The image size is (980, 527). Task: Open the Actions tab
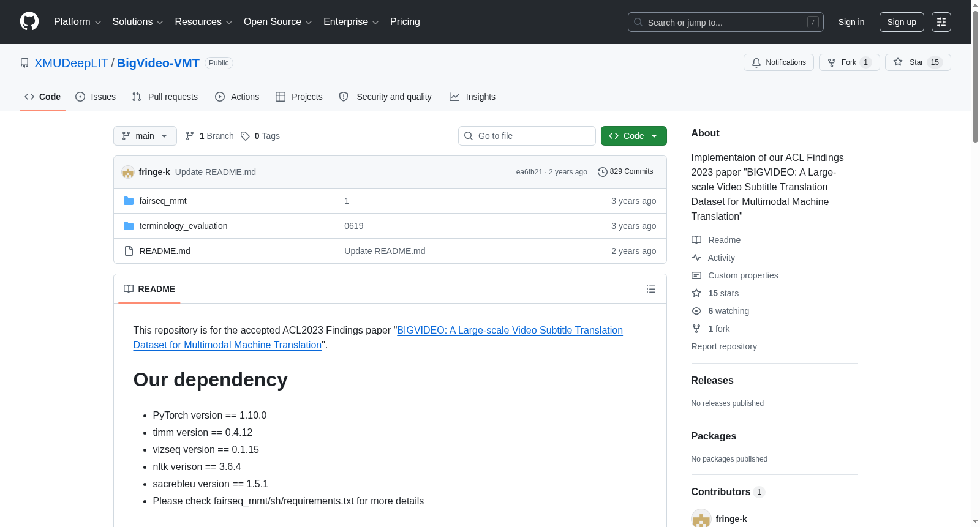tap(237, 97)
